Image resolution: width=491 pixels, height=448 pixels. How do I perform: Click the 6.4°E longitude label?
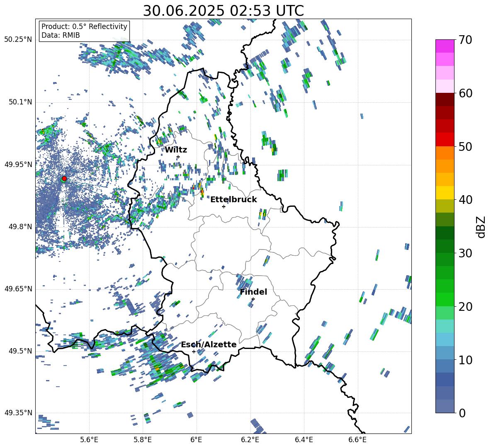point(304,440)
